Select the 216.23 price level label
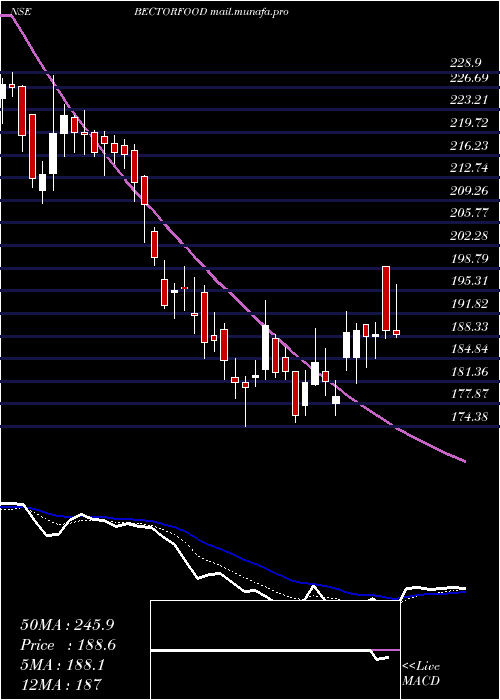Screen dimensions: 500x700 469,146
